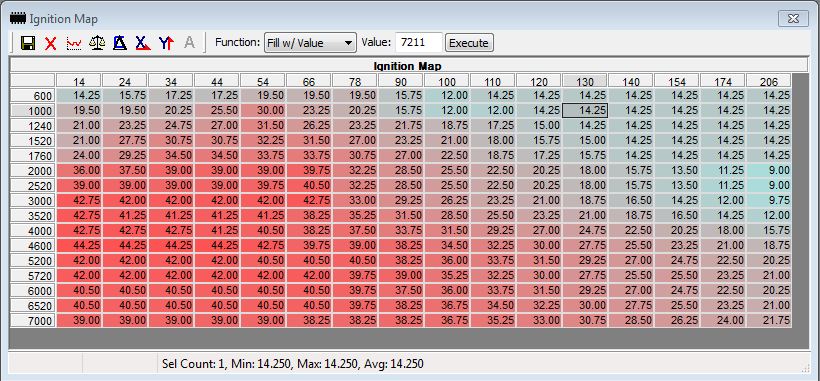Image resolution: width=820 pixels, height=381 pixels.
Task: Click the Sel Count status bar text
Action: pos(293,364)
